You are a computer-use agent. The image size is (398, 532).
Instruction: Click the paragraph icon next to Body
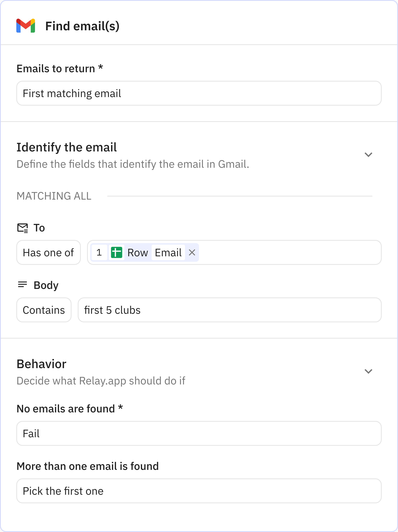coord(22,285)
